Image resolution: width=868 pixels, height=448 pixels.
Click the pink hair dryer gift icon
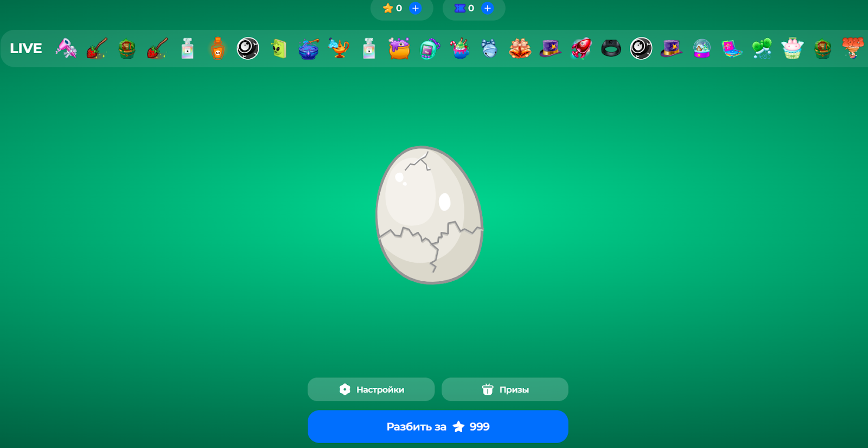pos(66,48)
